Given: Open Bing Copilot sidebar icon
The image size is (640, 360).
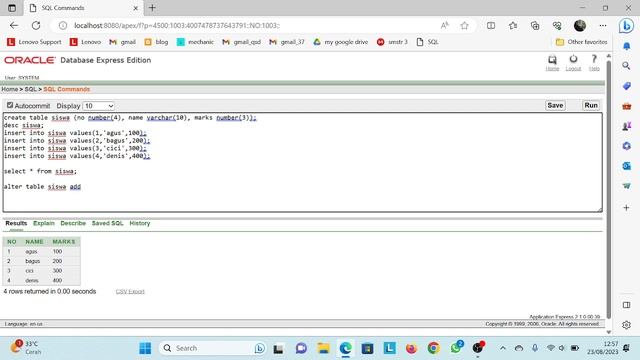Looking at the screenshot, I should pyautogui.click(x=626, y=26).
